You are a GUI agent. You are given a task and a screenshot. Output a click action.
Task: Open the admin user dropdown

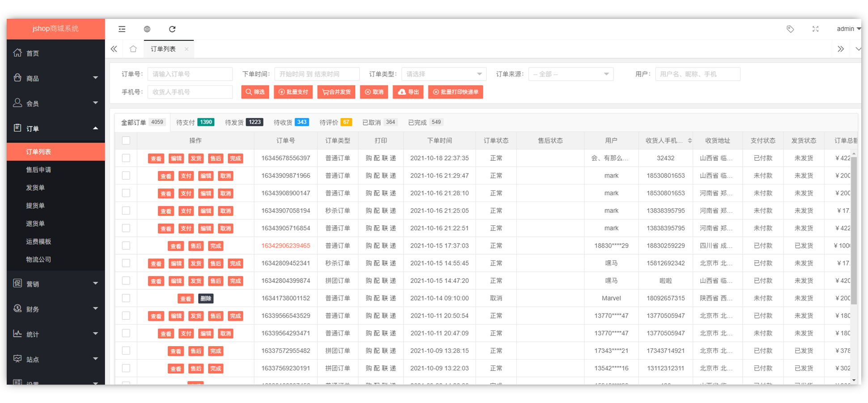click(849, 29)
